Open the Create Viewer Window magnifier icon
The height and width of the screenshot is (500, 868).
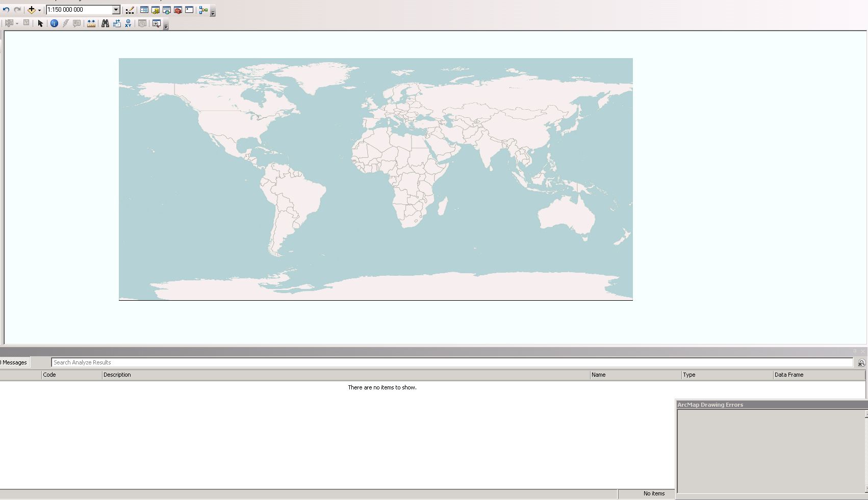pos(157,23)
